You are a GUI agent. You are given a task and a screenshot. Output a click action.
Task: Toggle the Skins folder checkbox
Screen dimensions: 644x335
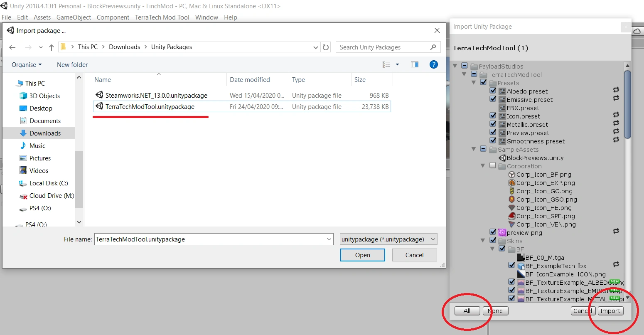coord(493,240)
